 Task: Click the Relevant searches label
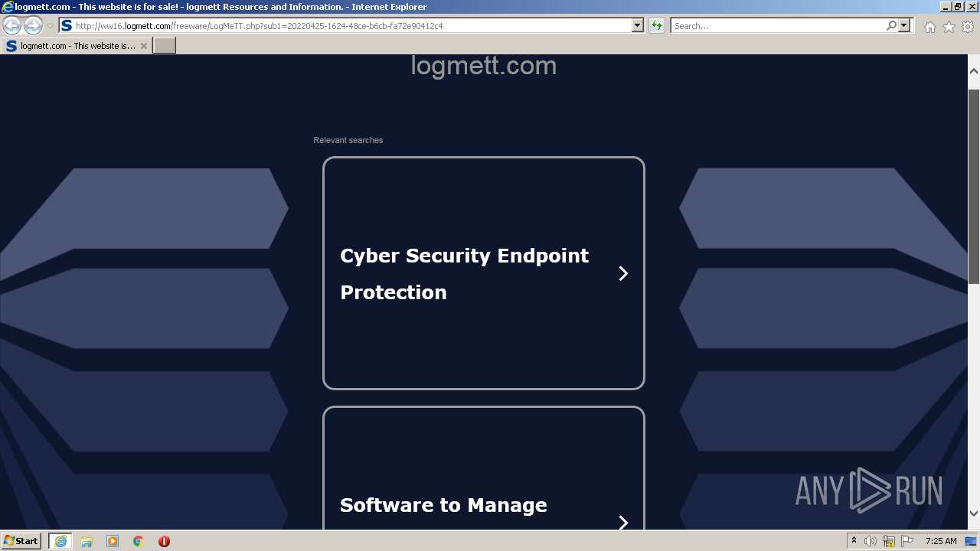[348, 140]
